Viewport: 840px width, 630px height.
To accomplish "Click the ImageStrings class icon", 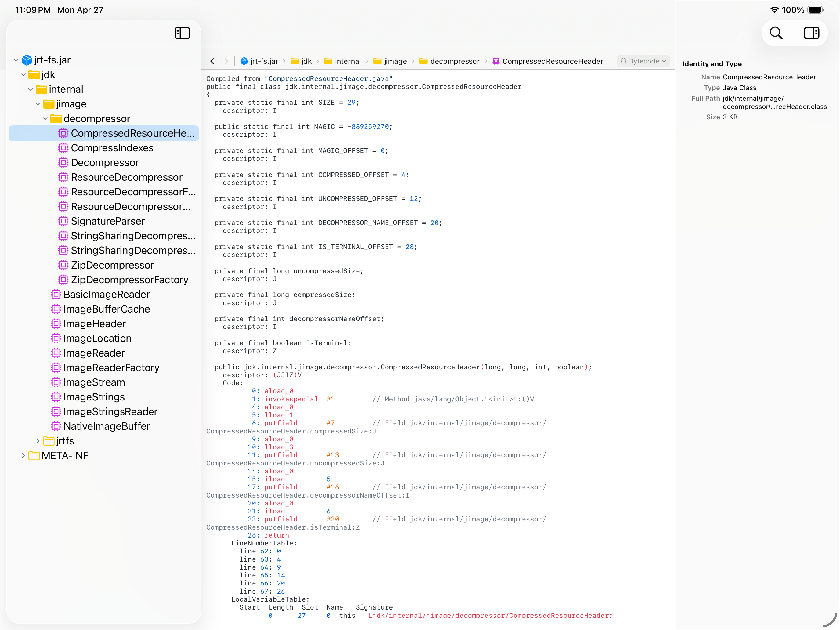I will (x=56, y=397).
